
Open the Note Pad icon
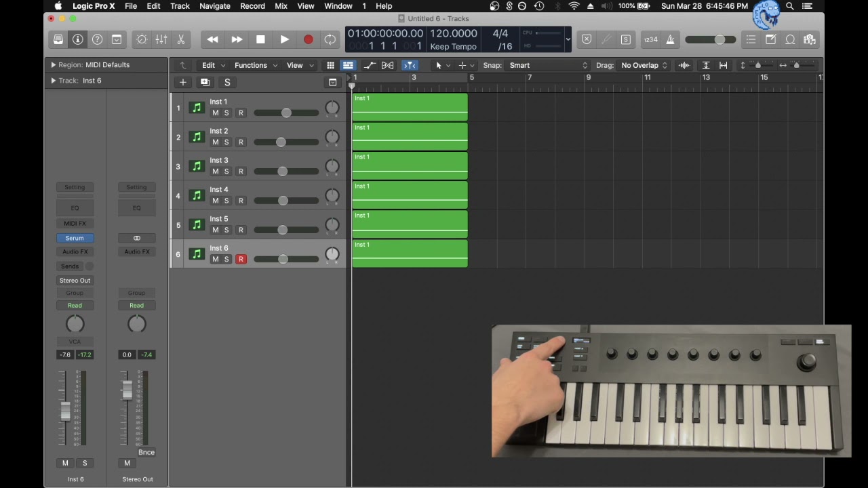point(771,40)
